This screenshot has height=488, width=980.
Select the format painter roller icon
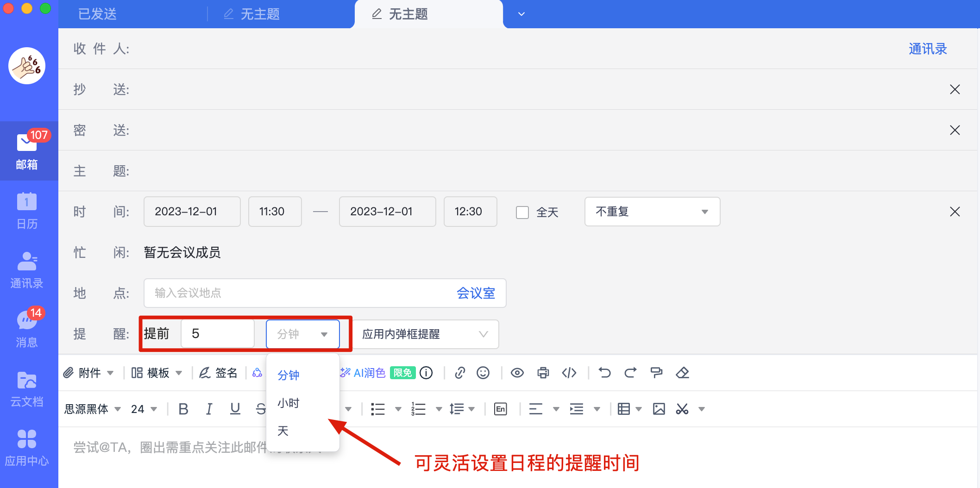tap(656, 373)
